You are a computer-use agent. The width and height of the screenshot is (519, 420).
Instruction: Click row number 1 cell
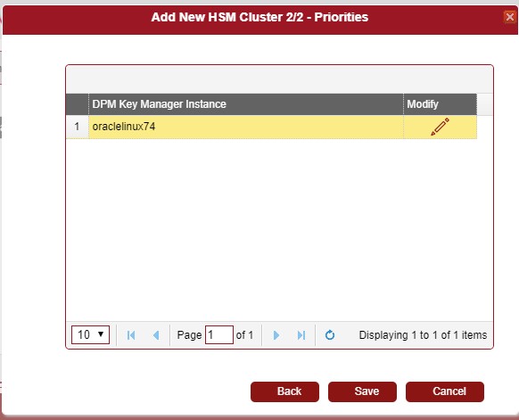tap(77, 127)
